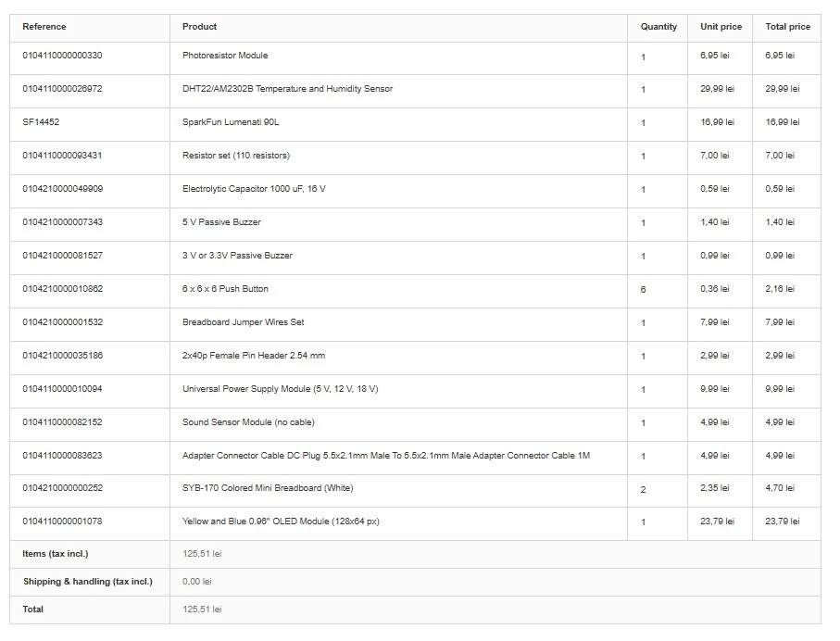Select the 6 x 6 x 6 Push Button item
This screenshot has width=840, height=641.
225,289
